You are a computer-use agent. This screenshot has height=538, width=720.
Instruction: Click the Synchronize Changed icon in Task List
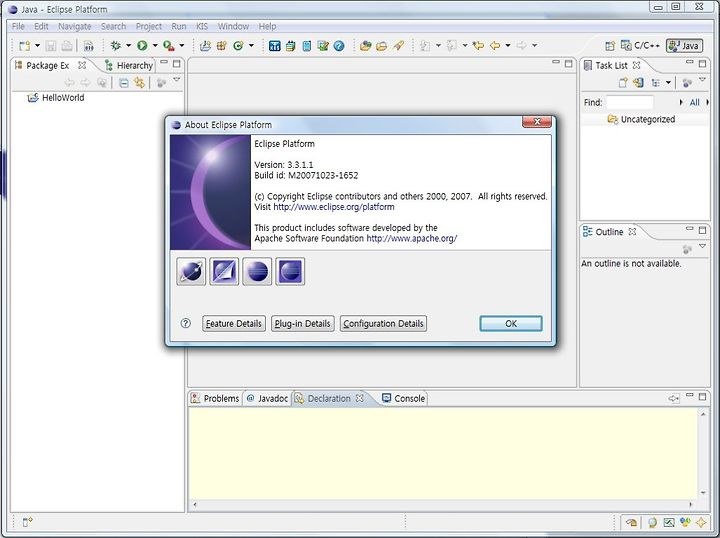pyautogui.click(x=638, y=83)
